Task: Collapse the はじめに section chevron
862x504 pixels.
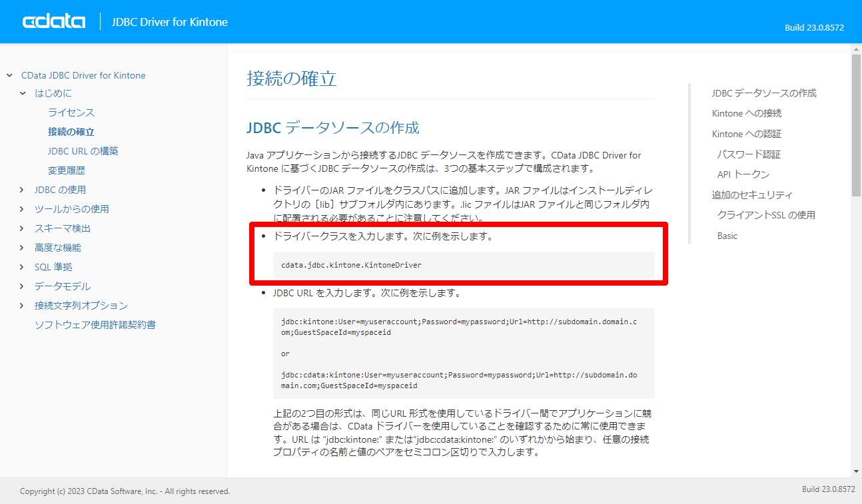Action: (x=23, y=93)
